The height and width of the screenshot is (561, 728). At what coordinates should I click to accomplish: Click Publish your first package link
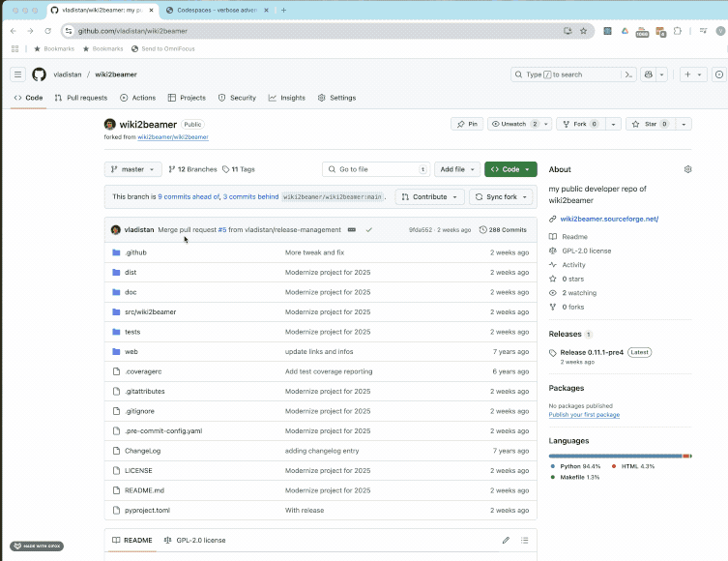(584, 415)
